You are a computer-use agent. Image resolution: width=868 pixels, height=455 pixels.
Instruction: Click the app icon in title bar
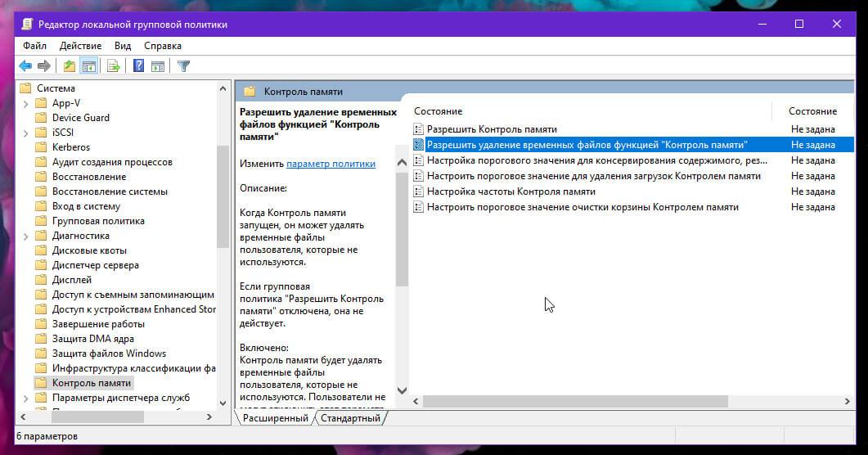pos(26,25)
